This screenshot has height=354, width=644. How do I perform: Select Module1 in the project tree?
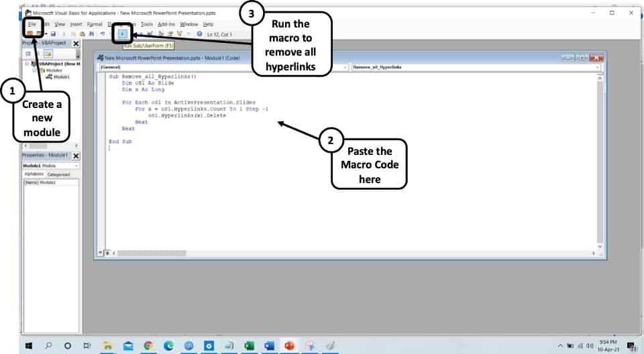click(62, 77)
